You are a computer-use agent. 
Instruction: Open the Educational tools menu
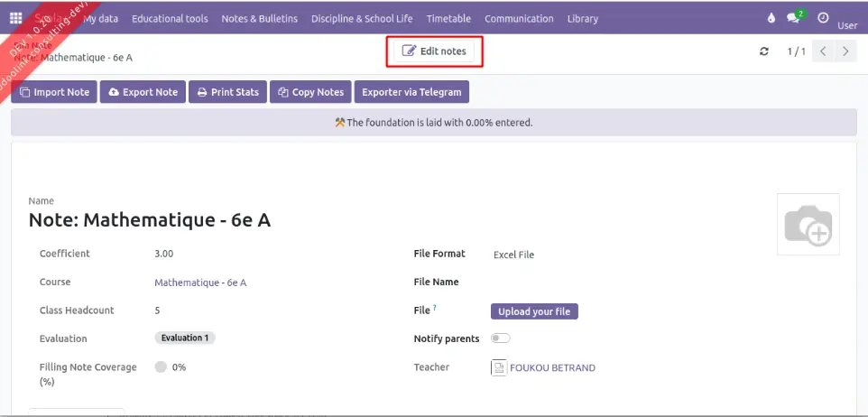170,18
